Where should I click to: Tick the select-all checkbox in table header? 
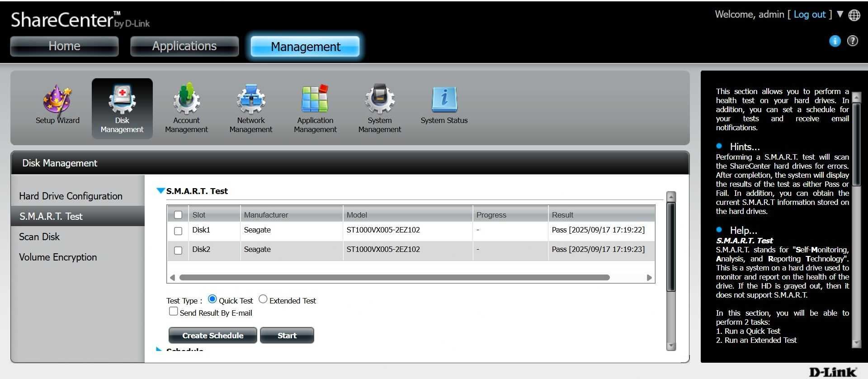click(178, 215)
